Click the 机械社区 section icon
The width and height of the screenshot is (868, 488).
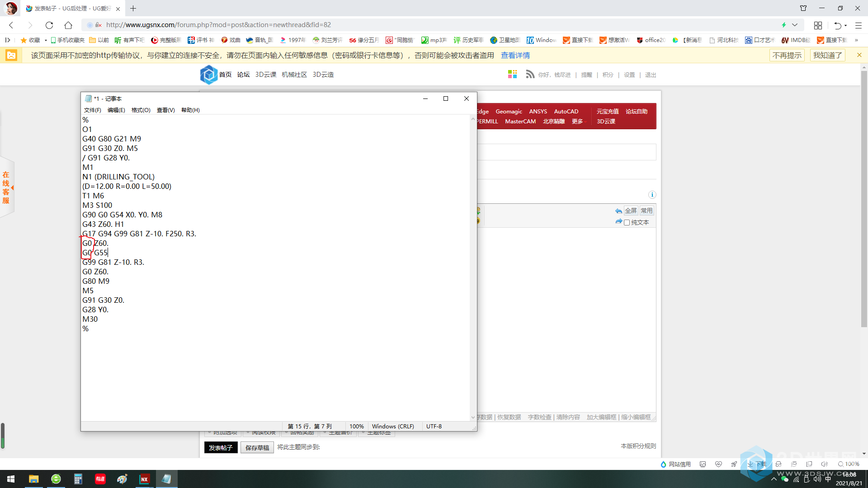[x=294, y=75]
